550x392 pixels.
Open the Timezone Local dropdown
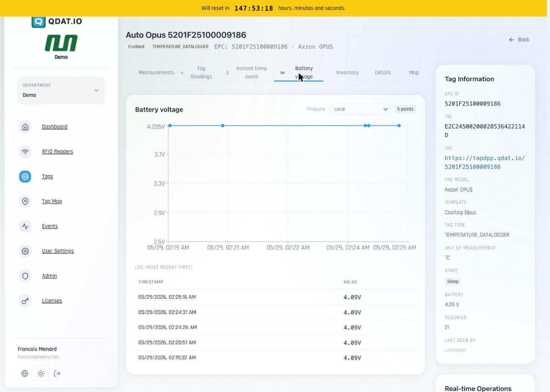(x=360, y=109)
